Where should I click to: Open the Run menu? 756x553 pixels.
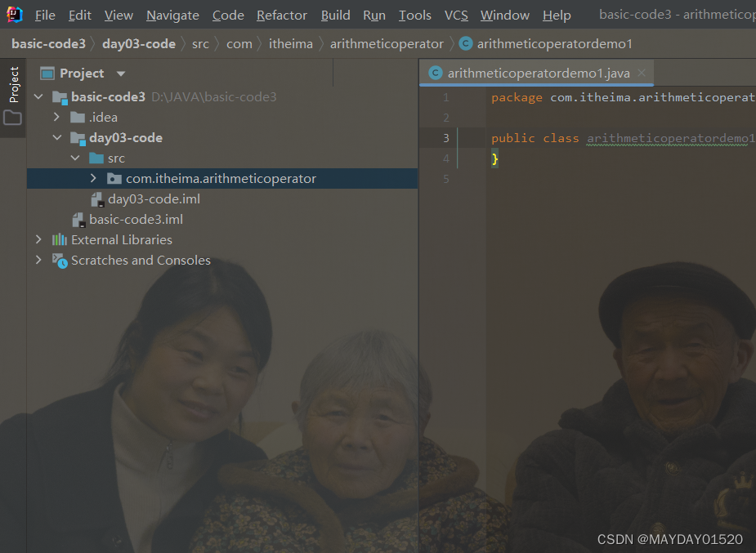374,16
